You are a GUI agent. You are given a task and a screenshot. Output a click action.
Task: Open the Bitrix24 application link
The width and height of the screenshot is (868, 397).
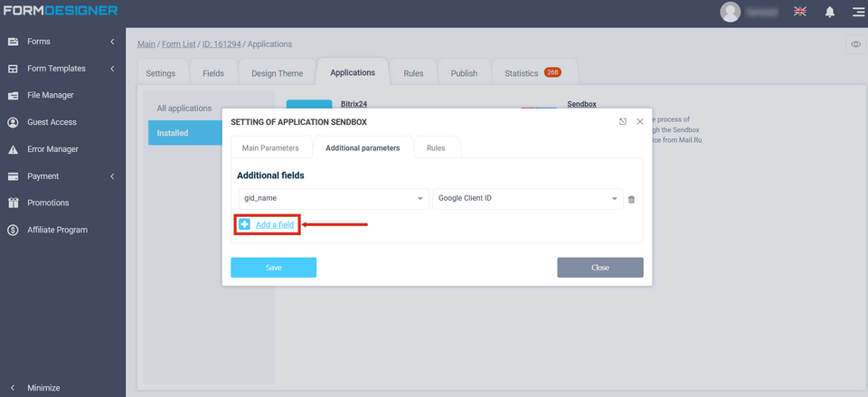pyautogui.click(x=354, y=103)
